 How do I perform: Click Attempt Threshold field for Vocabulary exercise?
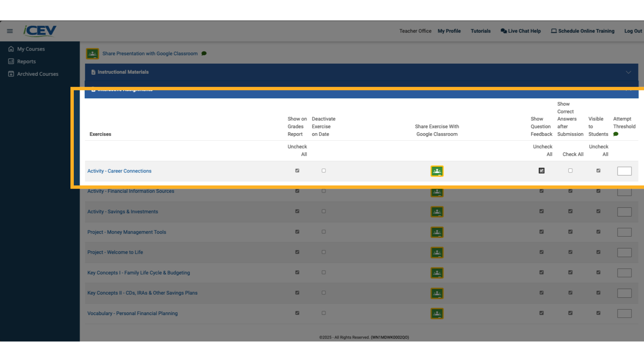(x=625, y=313)
